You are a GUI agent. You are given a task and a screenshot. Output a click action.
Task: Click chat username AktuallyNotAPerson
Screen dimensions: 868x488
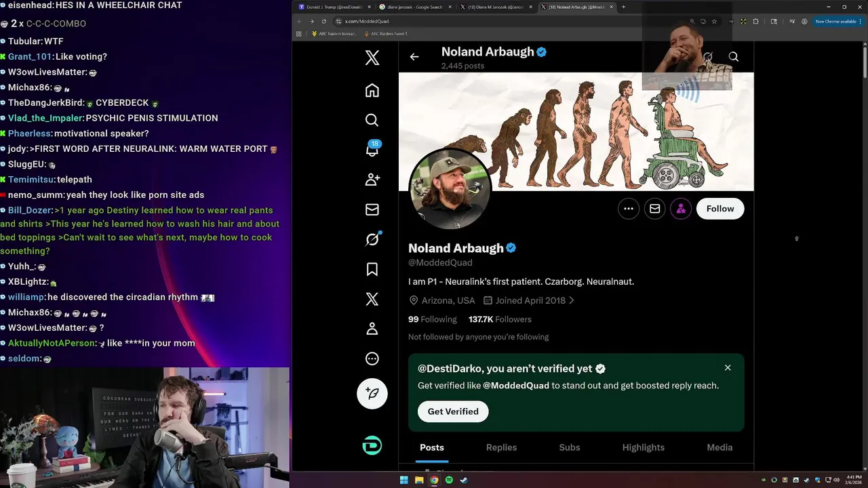click(52, 343)
